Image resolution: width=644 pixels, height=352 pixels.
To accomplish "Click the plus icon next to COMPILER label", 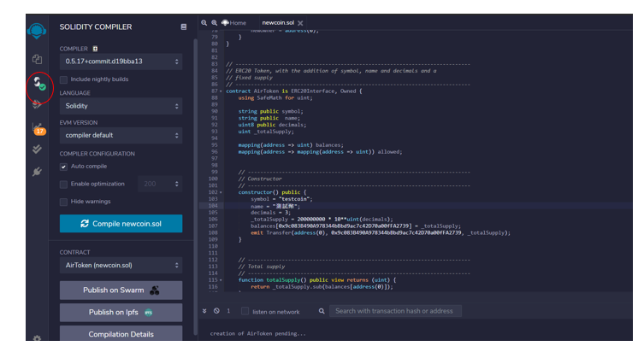I will coord(95,49).
